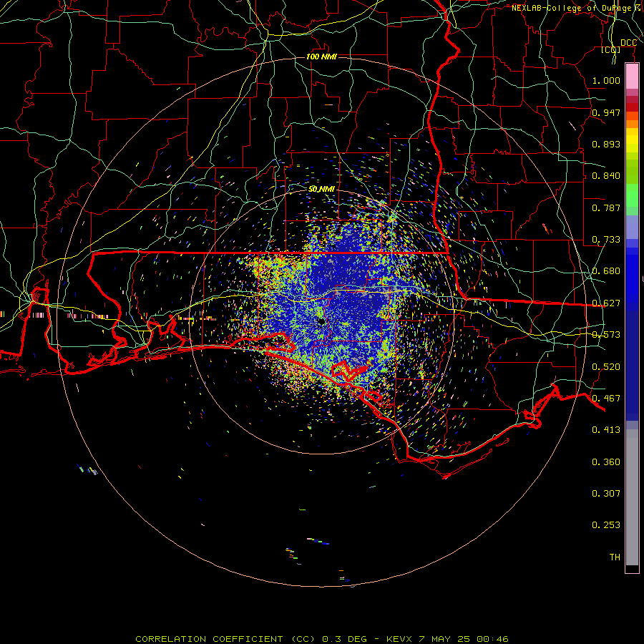Select the bright green swatch in the scale
Image resolution: width=644 pixels, height=644 pixels.
pyautogui.click(x=632, y=195)
